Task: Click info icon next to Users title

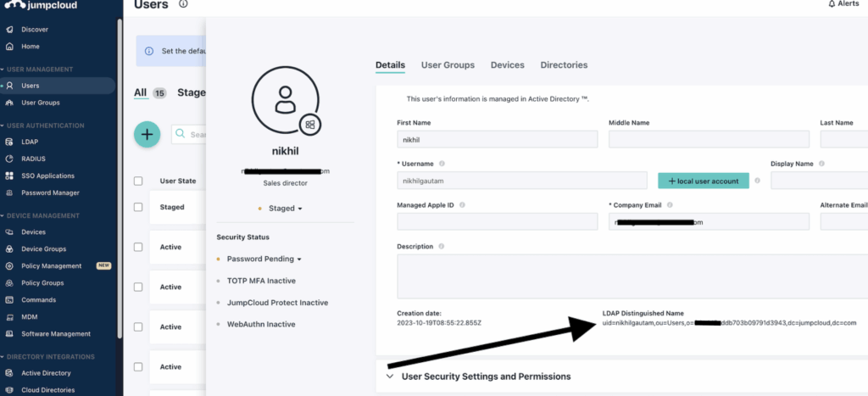Action: [x=183, y=4]
